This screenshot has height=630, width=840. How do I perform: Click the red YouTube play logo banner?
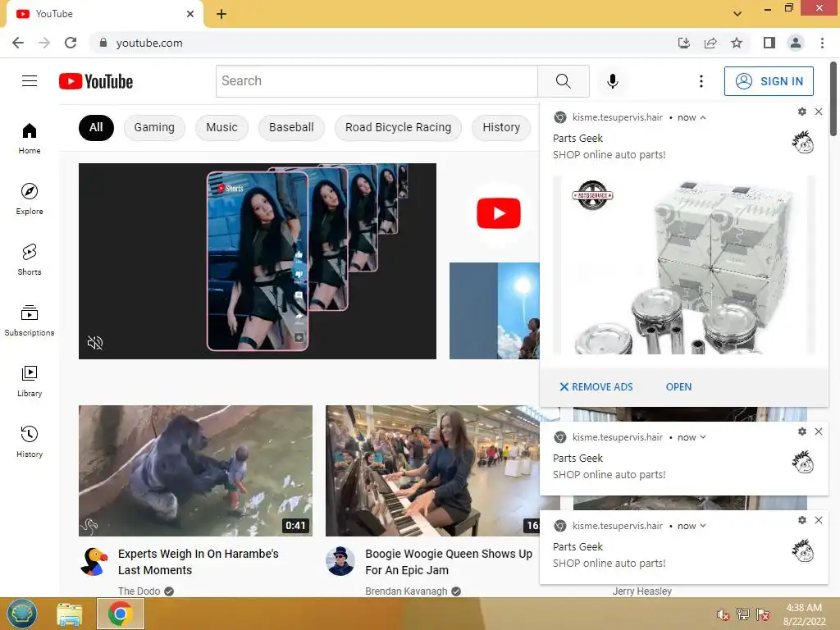tap(498, 213)
